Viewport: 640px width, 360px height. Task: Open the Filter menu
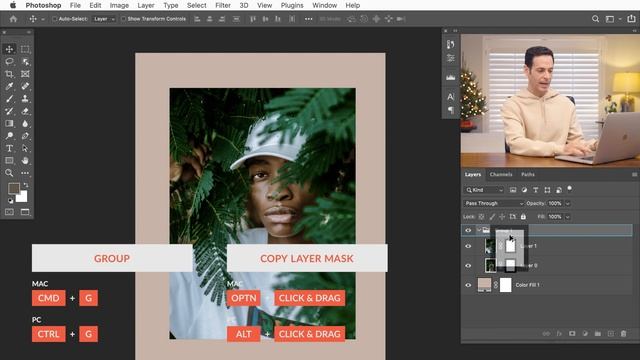(223, 5)
